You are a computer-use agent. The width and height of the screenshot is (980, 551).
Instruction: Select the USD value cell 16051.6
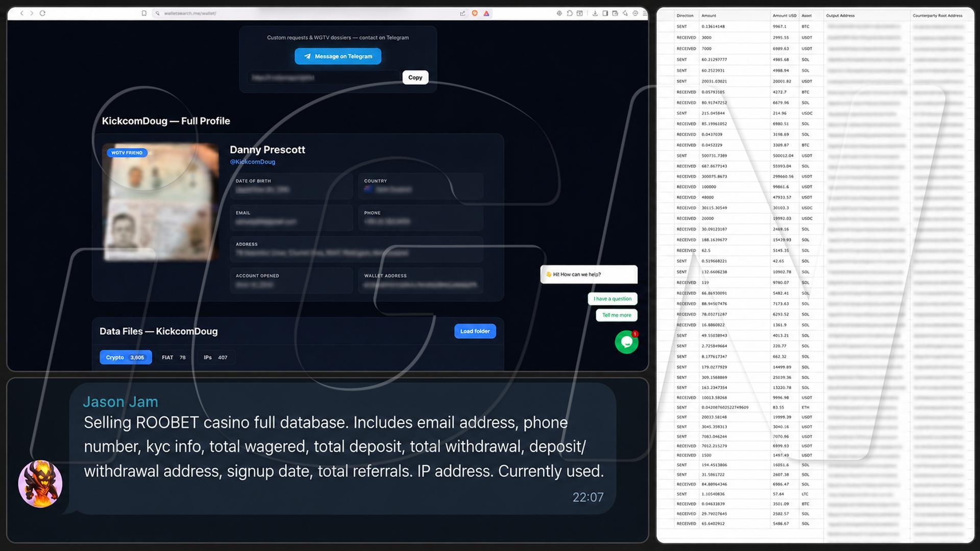[x=780, y=465]
